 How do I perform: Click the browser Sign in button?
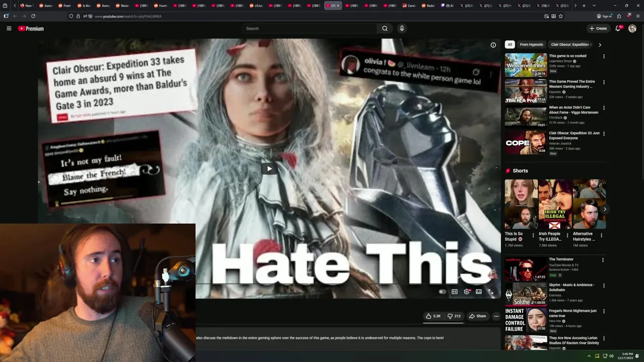point(604,16)
